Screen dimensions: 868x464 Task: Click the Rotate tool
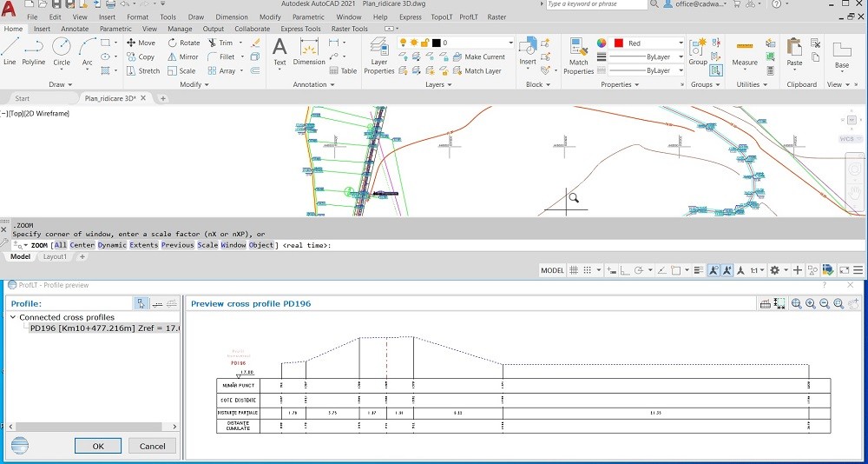184,43
